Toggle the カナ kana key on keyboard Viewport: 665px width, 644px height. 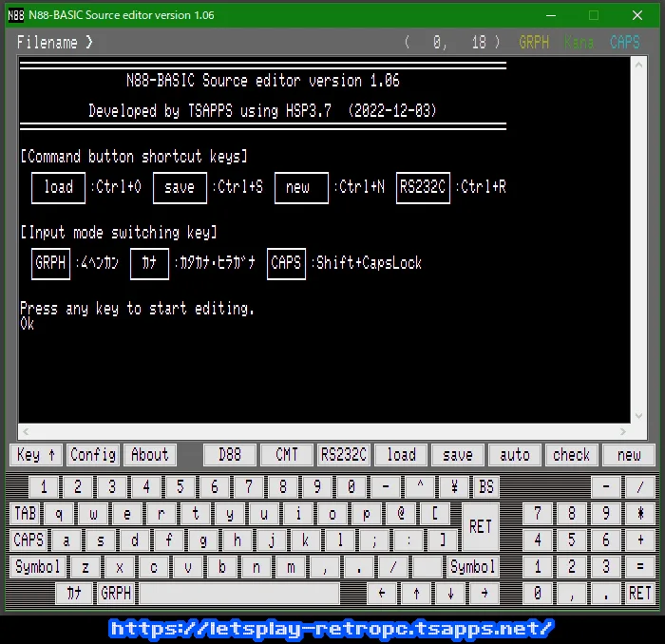74,593
